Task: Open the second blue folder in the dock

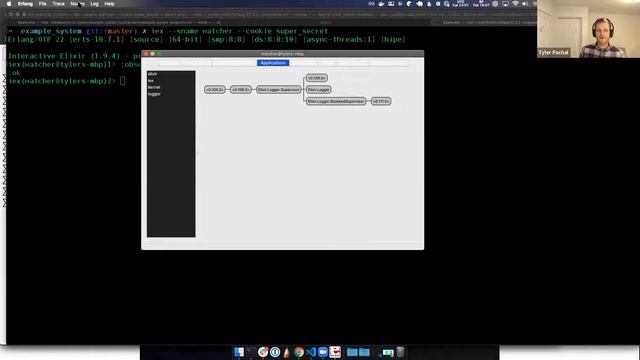Action: pos(364,352)
